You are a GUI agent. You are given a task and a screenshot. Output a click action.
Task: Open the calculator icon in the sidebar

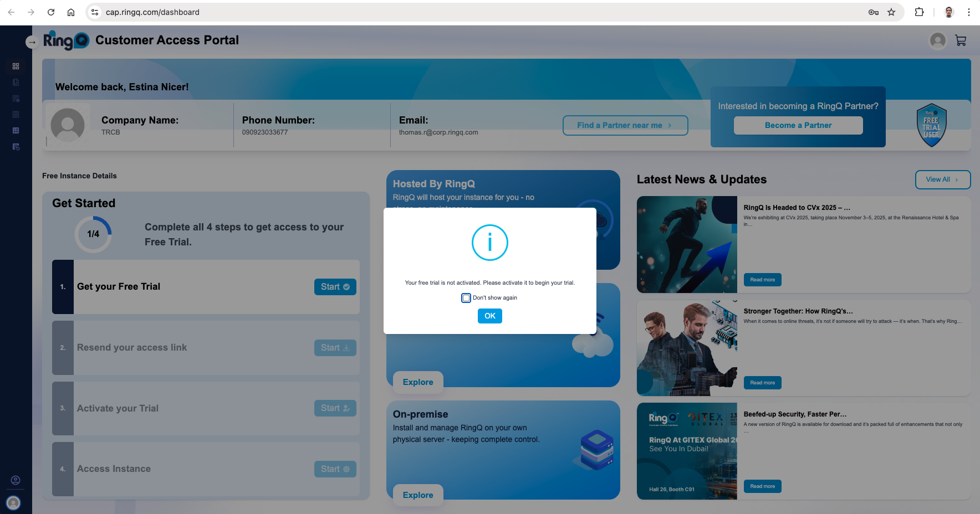click(16, 130)
